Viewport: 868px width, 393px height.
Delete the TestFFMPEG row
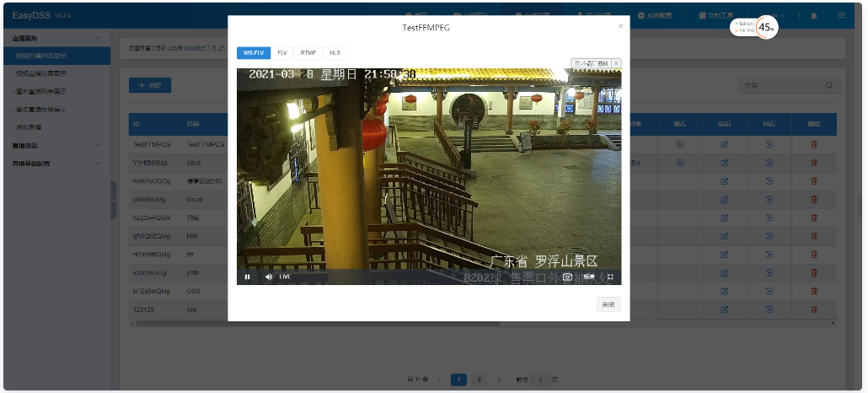coord(814,145)
